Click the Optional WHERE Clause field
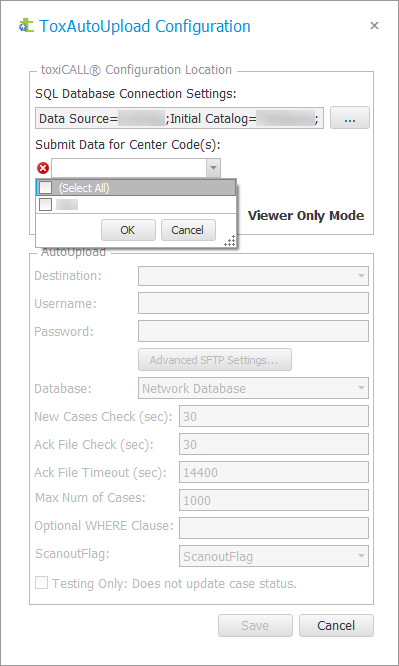The width and height of the screenshot is (399, 666). tap(274, 528)
